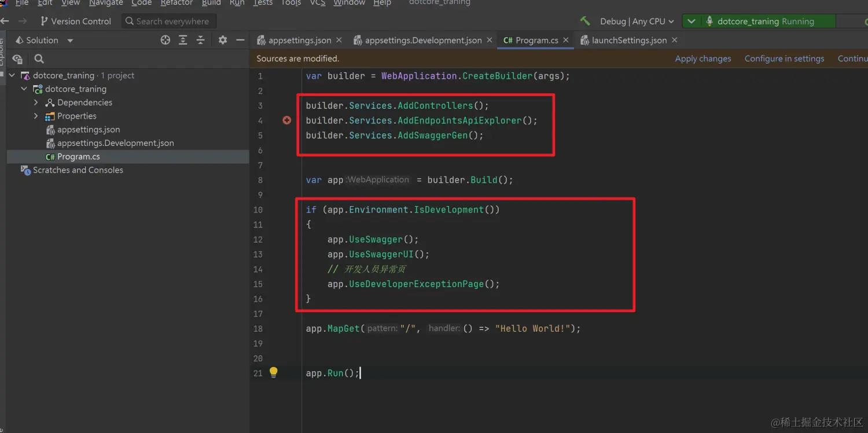The image size is (868, 433).
Task: Click the Configure in settings link
Action: 784,58
